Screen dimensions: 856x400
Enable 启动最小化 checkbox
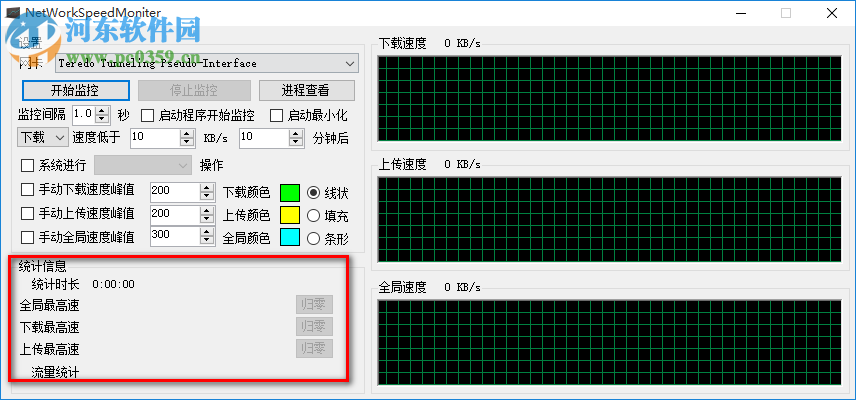pos(277,116)
